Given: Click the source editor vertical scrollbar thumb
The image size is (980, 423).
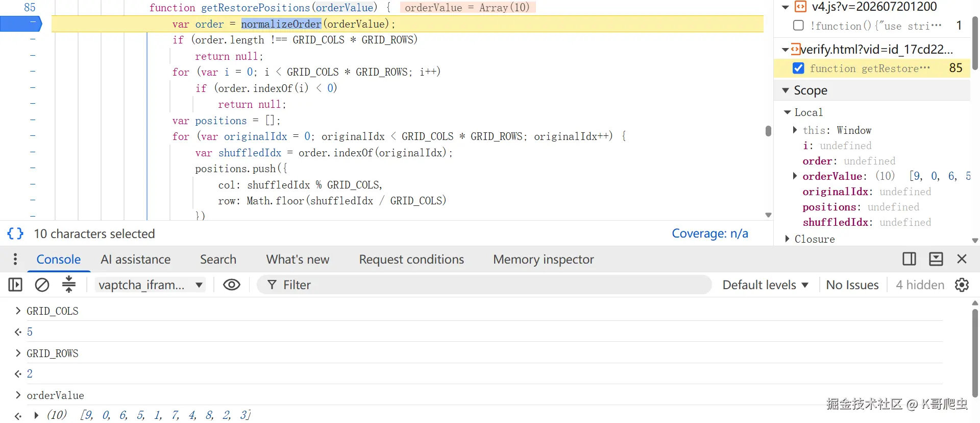Looking at the screenshot, I should (x=768, y=131).
